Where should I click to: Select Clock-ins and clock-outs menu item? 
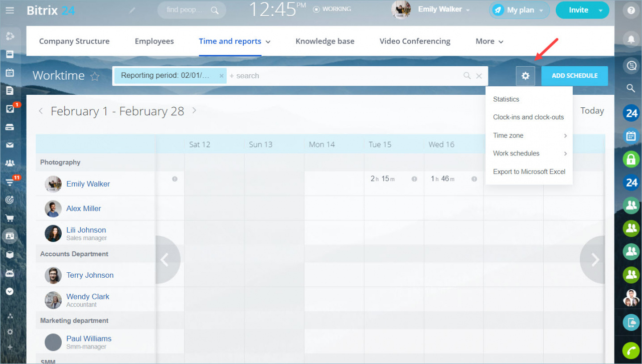pyautogui.click(x=529, y=117)
